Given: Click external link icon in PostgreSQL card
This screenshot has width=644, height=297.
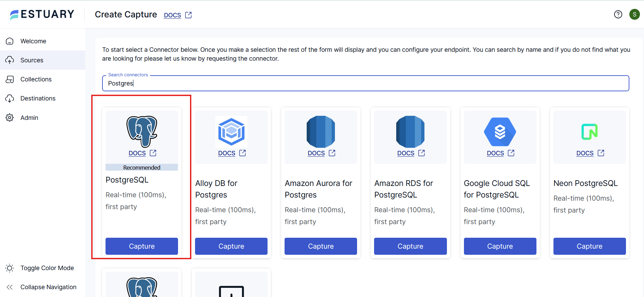Looking at the screenshot, I should click(x=153, y=153).
